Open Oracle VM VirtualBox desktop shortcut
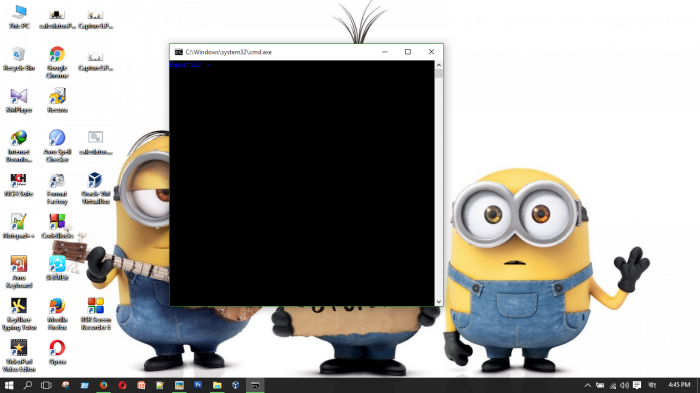 tap(96, 188)
